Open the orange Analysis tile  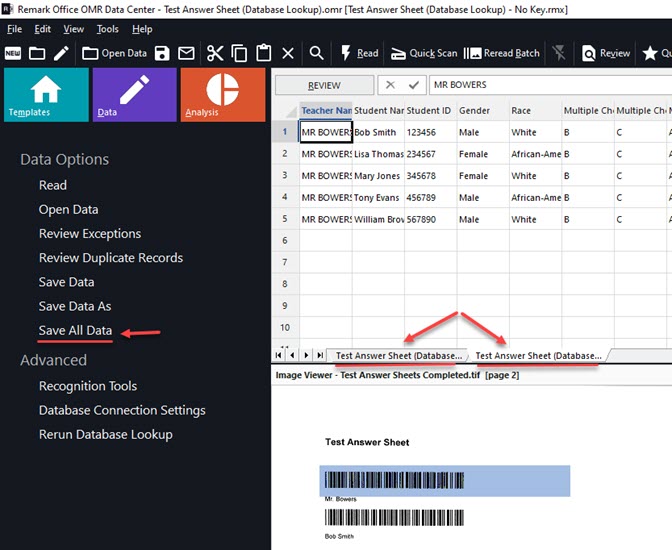(x=223, y=95)
